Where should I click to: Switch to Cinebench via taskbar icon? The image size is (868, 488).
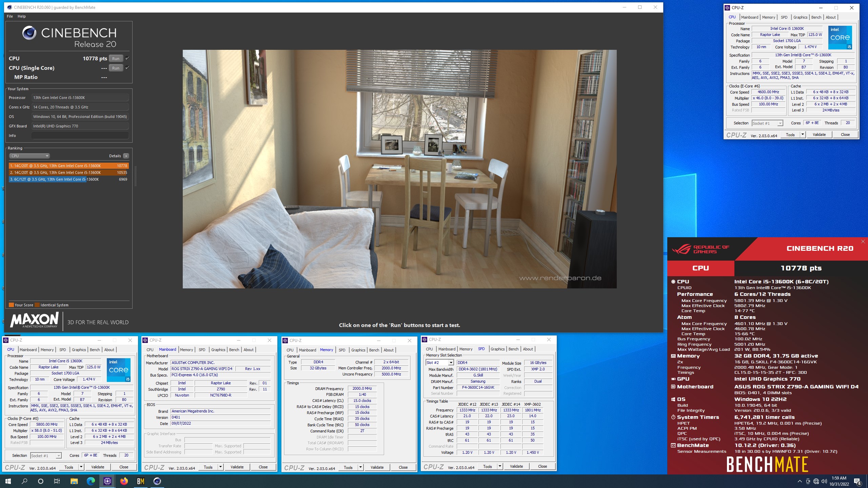pyautogui.click(x=157, y=481)
